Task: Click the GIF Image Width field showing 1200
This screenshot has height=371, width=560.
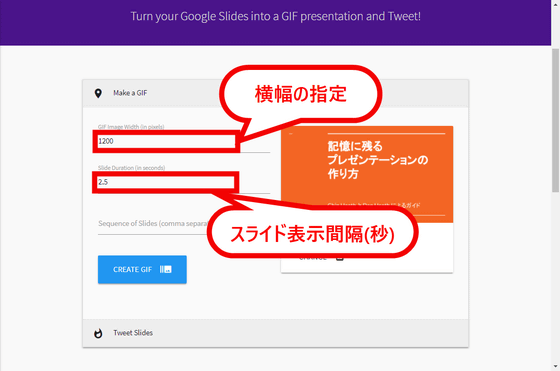Action: pos(184,141)
